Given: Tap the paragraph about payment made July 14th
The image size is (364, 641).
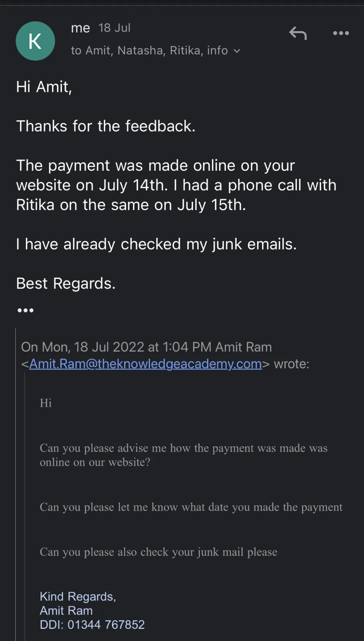Looking at the screenshot, I should click(x=176, y=185).
